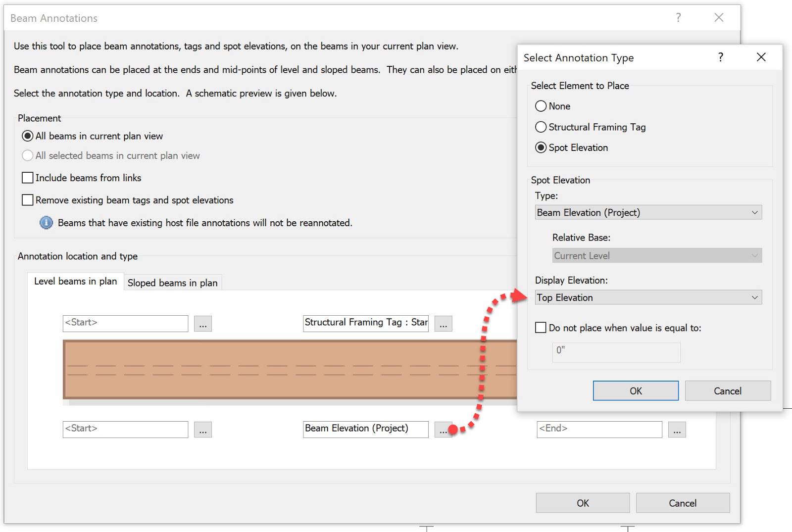Open the Display Elevation dropdown

755,297
